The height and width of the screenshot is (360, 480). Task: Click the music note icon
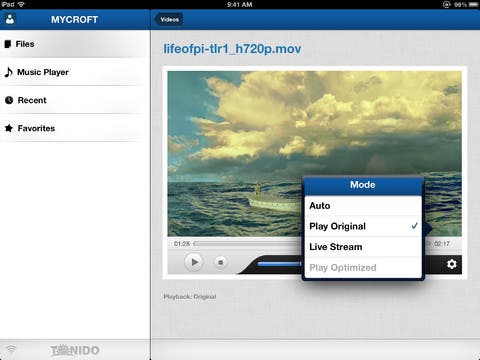click(9, 72)
